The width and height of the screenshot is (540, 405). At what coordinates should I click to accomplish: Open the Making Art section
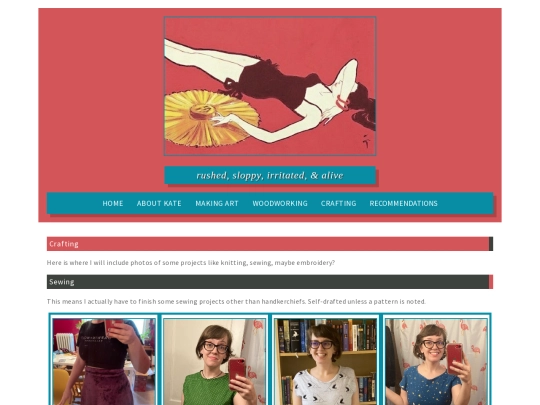click(217, 203)
